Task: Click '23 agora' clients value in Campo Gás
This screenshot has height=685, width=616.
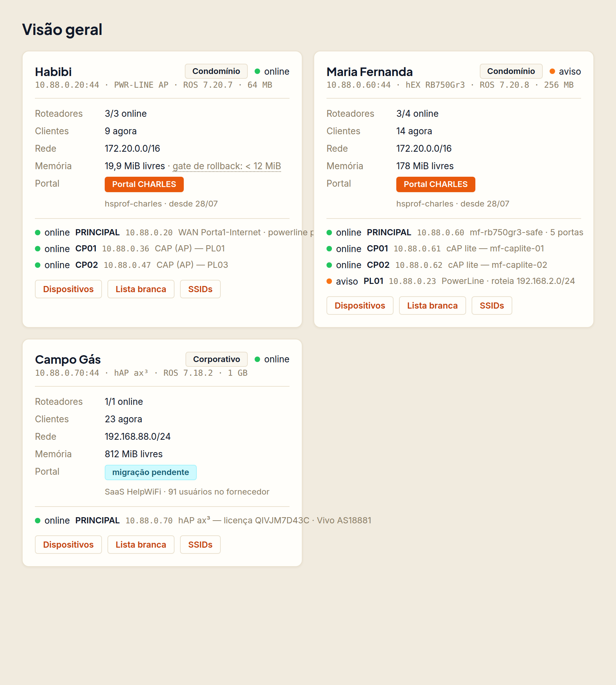Action: click(x=123, y=419)
